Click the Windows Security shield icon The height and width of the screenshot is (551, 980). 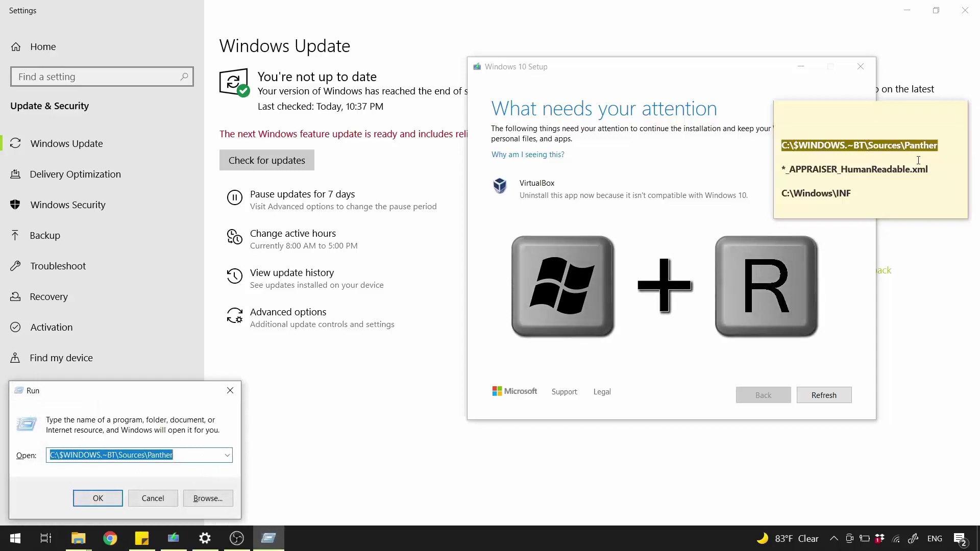tap(15, 205)
